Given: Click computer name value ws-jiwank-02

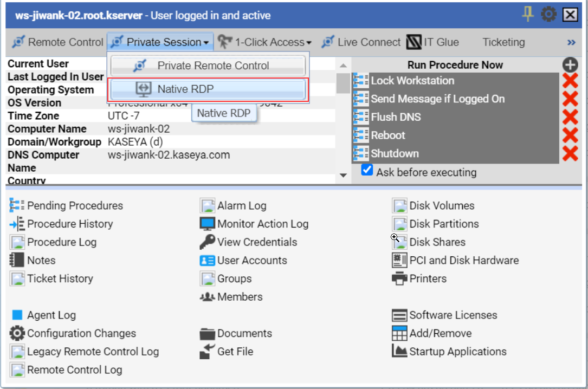Looking at the screenshot, I should [x=139, y=129].
